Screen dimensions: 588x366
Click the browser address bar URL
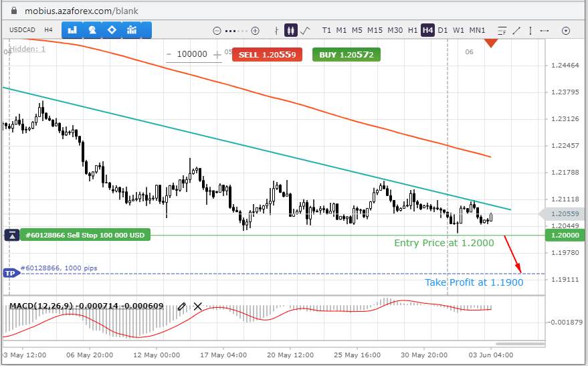[x=82, y=11]
